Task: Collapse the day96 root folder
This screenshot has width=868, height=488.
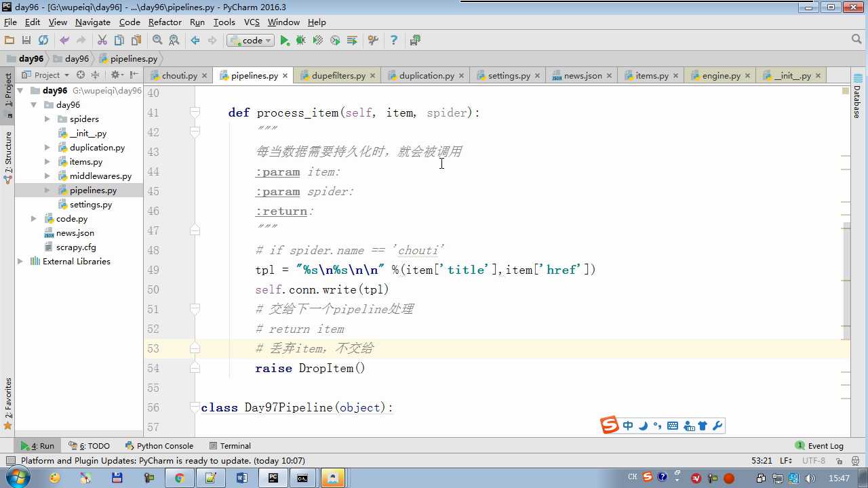Action: (20, 91)
